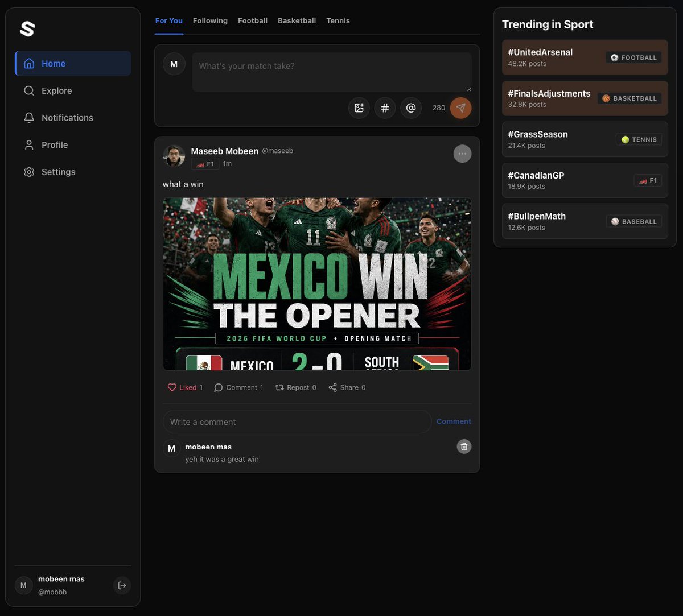Open trending topic #BullpenMath
Screen dimensions: 683x616
pos(585,221)
